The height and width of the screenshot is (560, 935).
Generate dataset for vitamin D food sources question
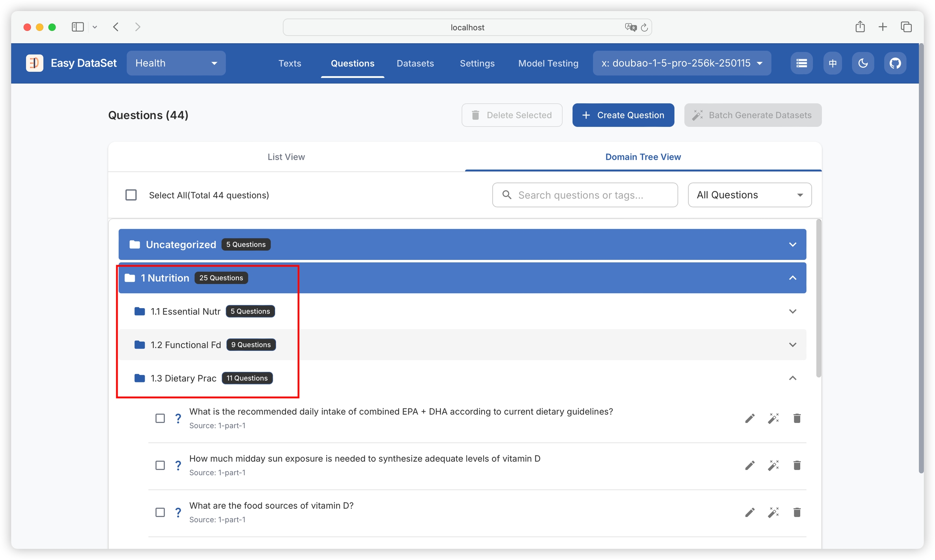773,512
